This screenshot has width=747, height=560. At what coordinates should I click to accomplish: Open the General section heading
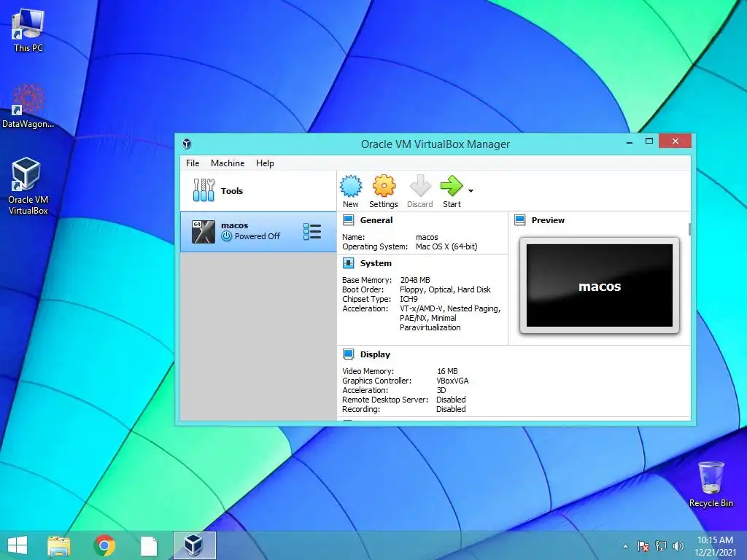click(376, 220)
